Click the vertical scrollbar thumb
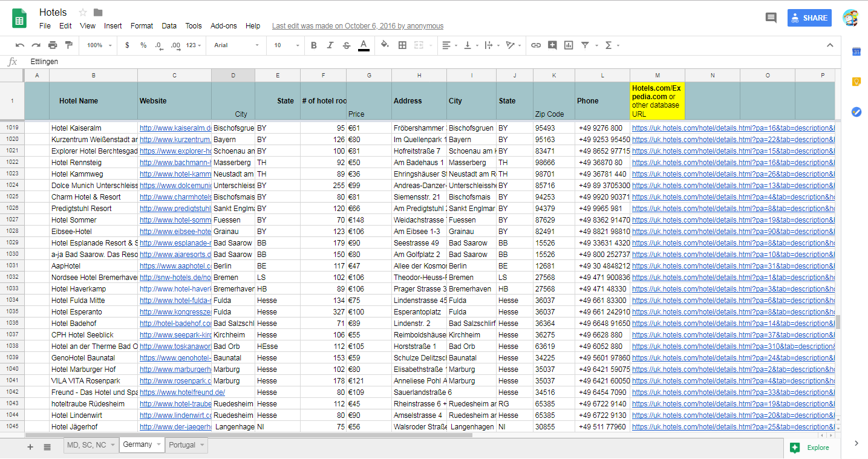Screen dimensions: 868x459 (x=838, y=322)
